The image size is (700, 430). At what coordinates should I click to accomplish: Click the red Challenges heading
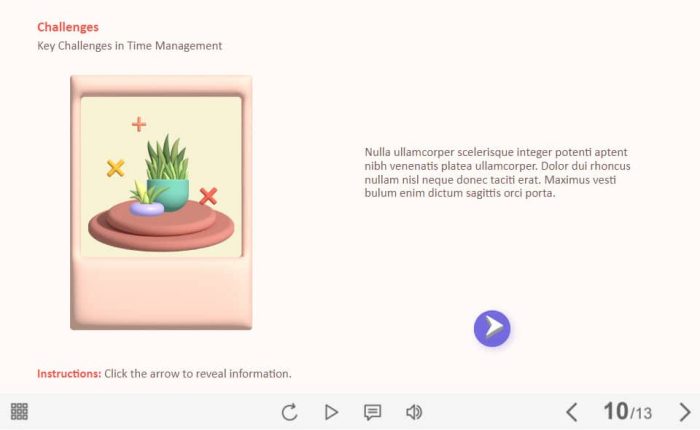tap(68, 27)
